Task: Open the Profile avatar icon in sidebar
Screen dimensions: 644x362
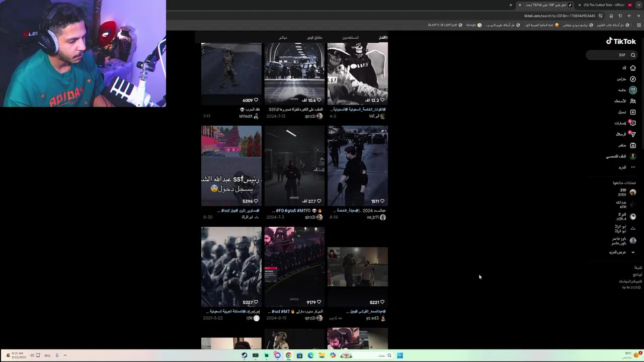Action: pyautogui.click(x=633, y=156)
